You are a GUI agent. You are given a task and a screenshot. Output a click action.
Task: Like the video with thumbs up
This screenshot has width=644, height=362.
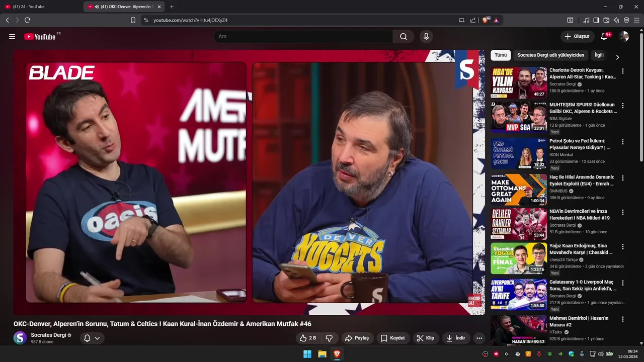coord(308,338)
